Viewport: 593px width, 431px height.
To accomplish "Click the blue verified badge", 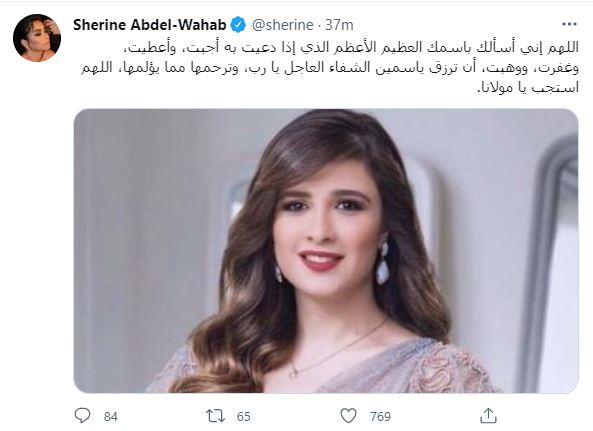I will (x=238, y=25).
